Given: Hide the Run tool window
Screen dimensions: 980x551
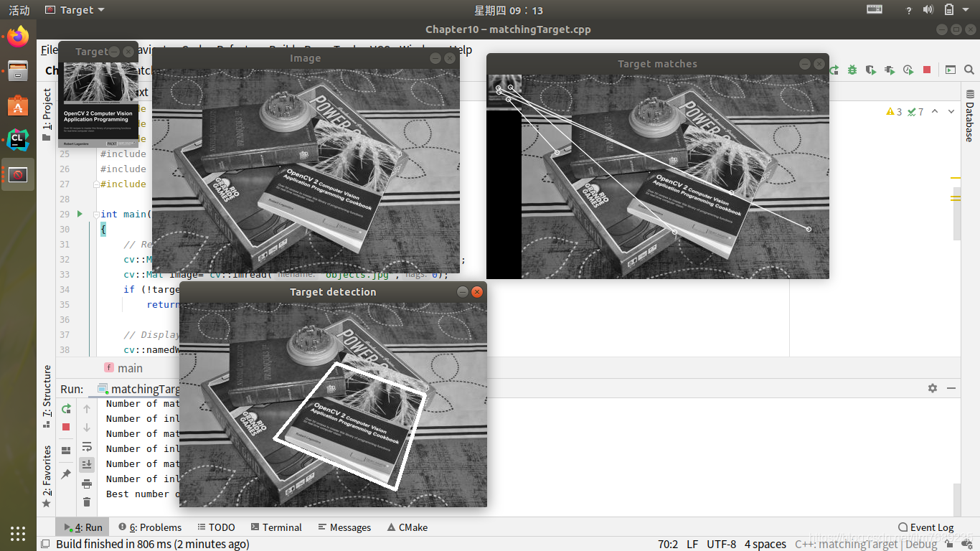Looking at the screenshot, I should point(951,388).
